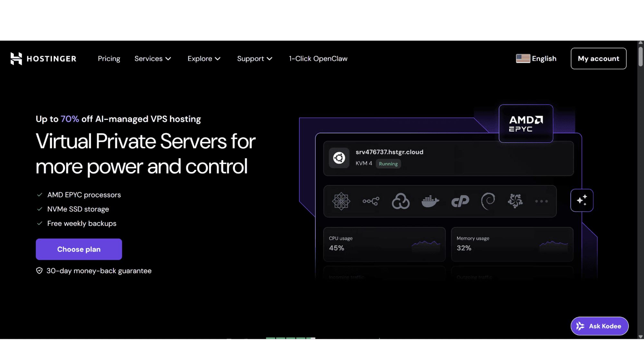Open the 1-Click OpenClaw link

pyautogui.click(x=318, y=59)
